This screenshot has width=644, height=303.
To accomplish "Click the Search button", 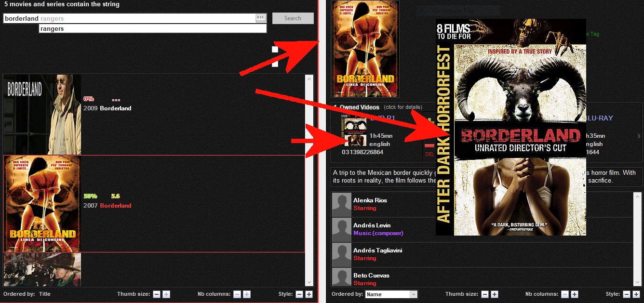I will (293, 18).
